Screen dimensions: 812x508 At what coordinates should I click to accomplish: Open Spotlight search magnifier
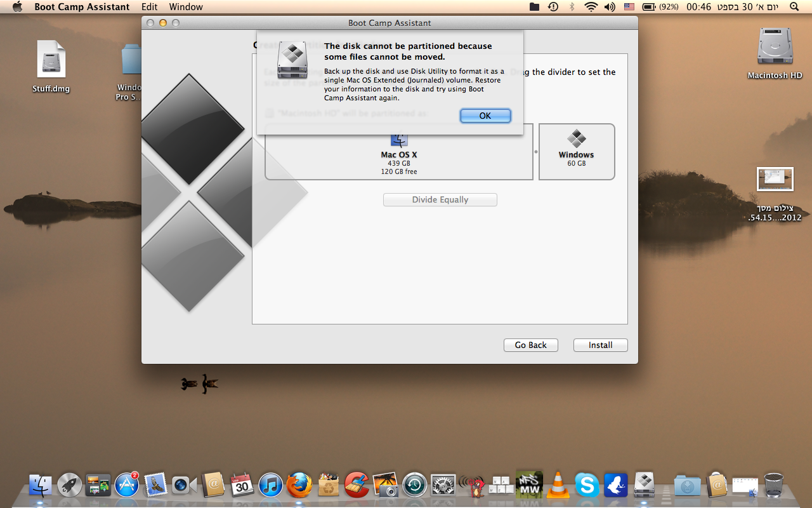click(x=794, y=7)
